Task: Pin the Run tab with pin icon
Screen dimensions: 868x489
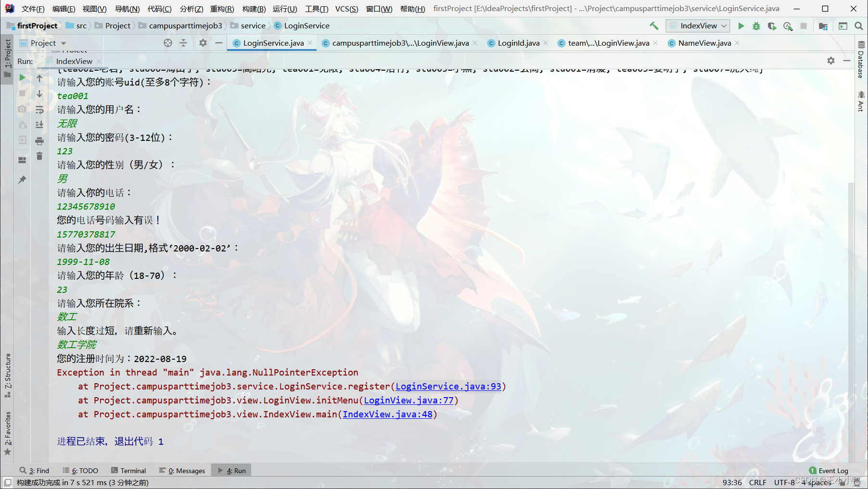Action: (22, 179)
